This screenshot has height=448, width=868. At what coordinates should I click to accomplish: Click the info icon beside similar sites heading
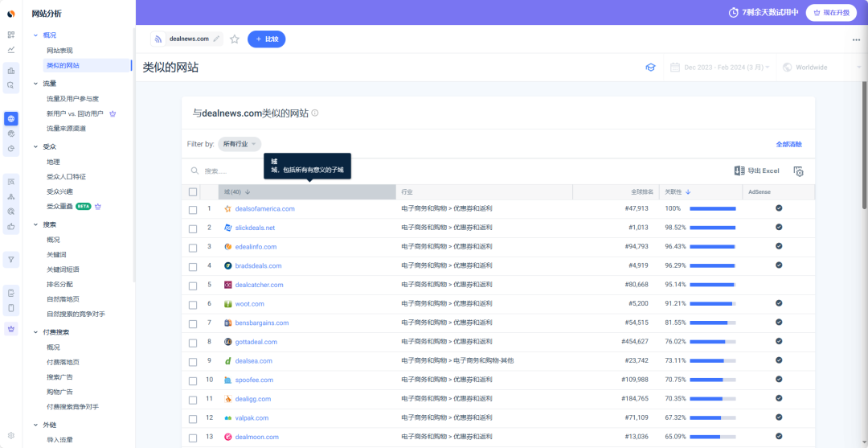click(315, 113)
